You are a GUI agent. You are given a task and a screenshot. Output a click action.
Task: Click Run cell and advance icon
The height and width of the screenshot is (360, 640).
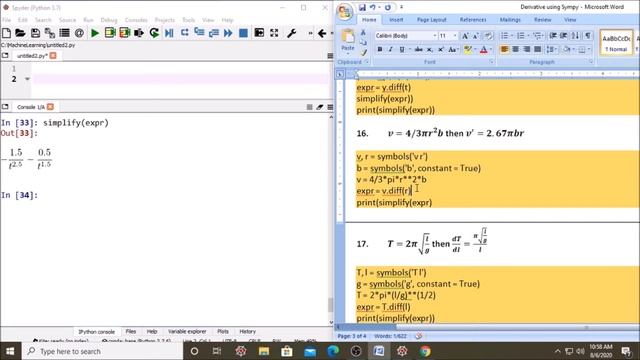point(124,33)
